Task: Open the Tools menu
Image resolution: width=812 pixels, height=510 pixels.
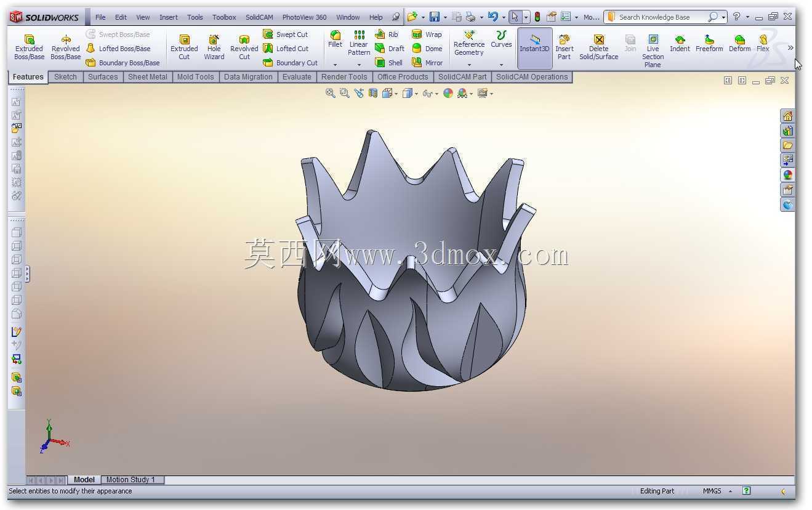Action: pos(195,17)
